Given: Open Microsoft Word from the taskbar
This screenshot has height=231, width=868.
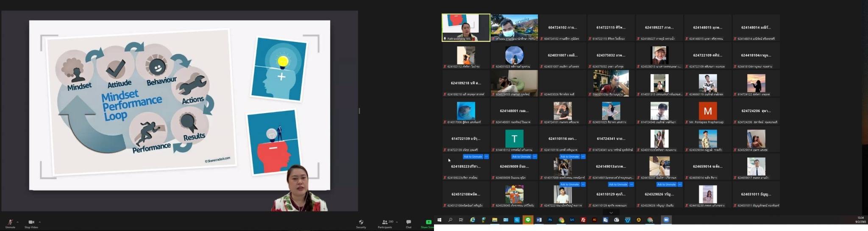Looking at the screenshot, I should 539,220.
